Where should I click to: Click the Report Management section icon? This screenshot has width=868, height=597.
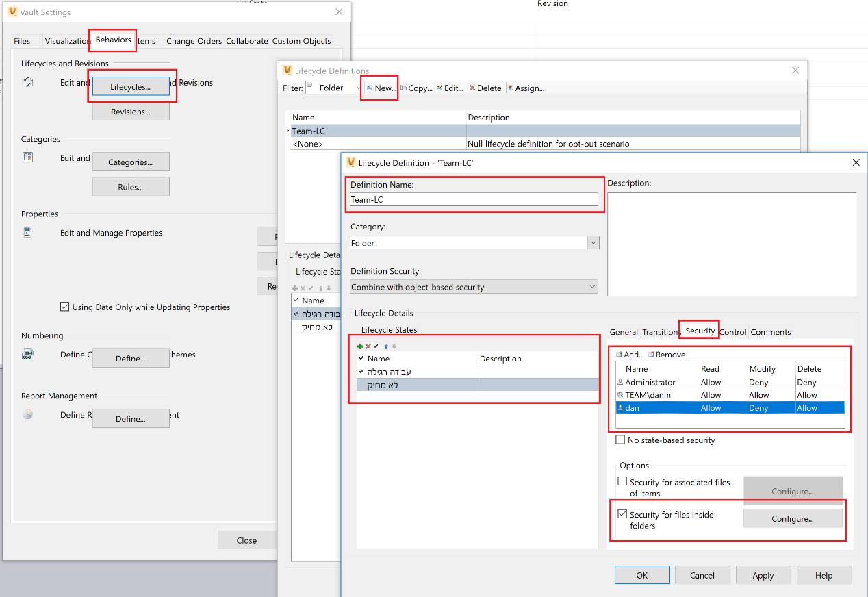[x=27, y=414]
